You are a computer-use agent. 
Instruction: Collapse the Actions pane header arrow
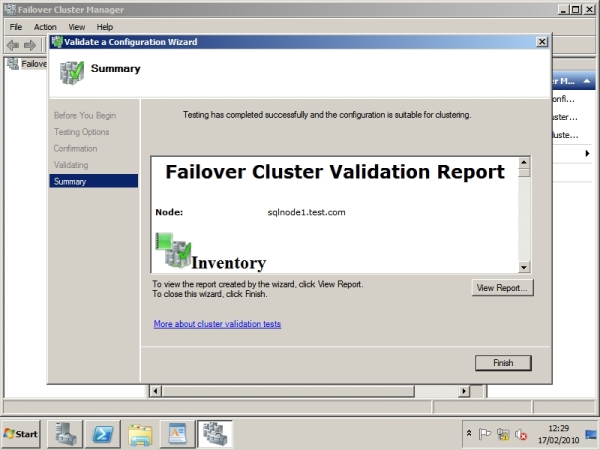(x=587, y=81)
